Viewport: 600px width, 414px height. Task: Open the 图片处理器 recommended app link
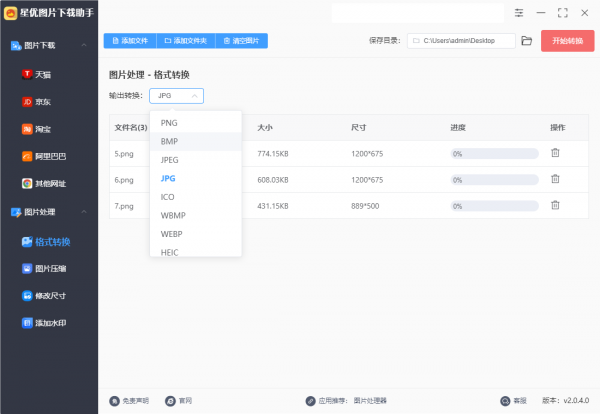click(370, 401)
